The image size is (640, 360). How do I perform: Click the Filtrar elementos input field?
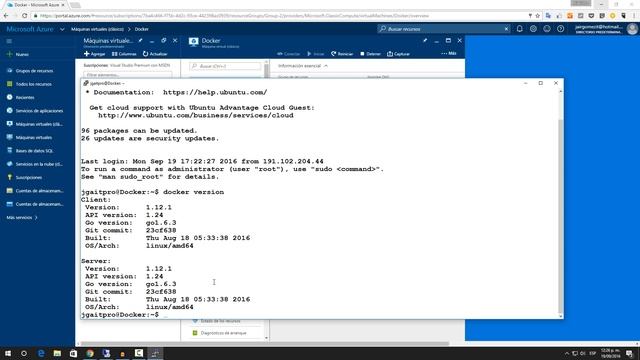point(128,75)
